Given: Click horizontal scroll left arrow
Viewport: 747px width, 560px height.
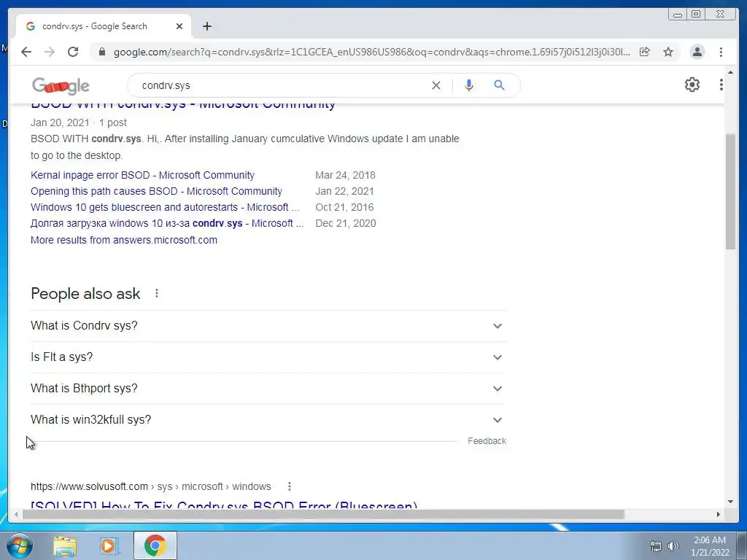Looking at the screenshot, I should click(x=16, y=514).
